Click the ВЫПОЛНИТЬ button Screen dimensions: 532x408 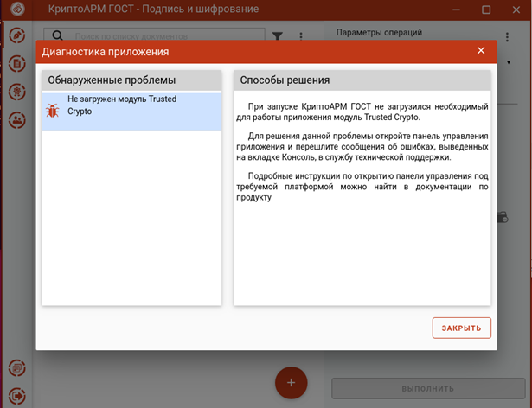(x=428, y=389)
